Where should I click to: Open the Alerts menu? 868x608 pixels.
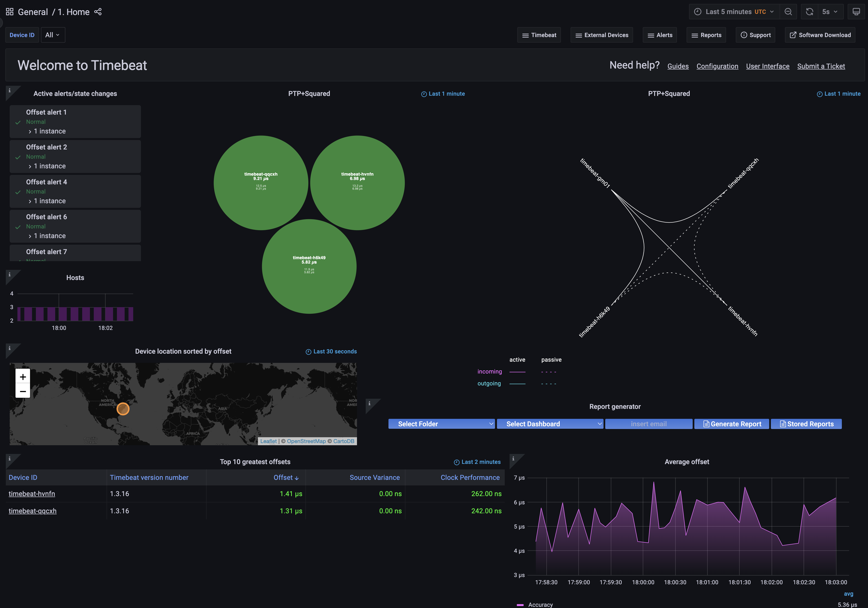coord(660,35)
